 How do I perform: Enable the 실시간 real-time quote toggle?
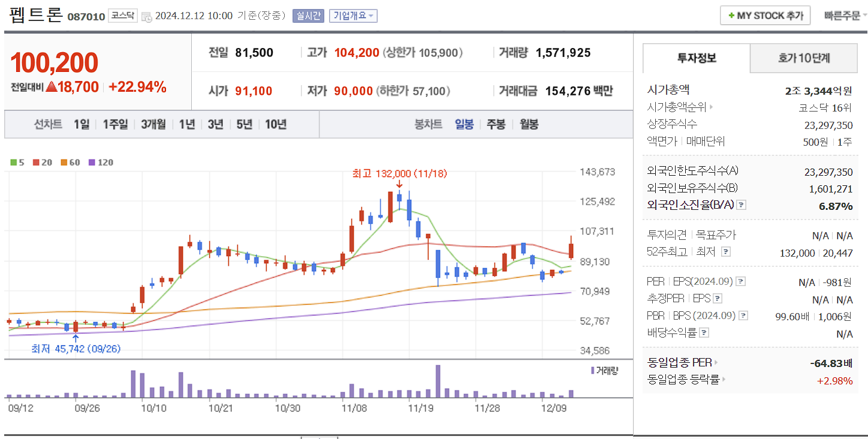(x=308, y=16)
